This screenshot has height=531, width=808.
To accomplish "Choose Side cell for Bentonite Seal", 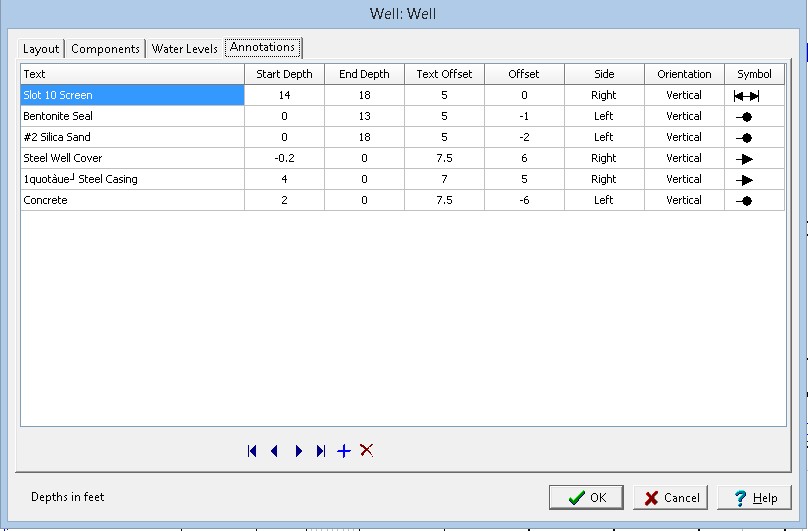I will (603, 117).
